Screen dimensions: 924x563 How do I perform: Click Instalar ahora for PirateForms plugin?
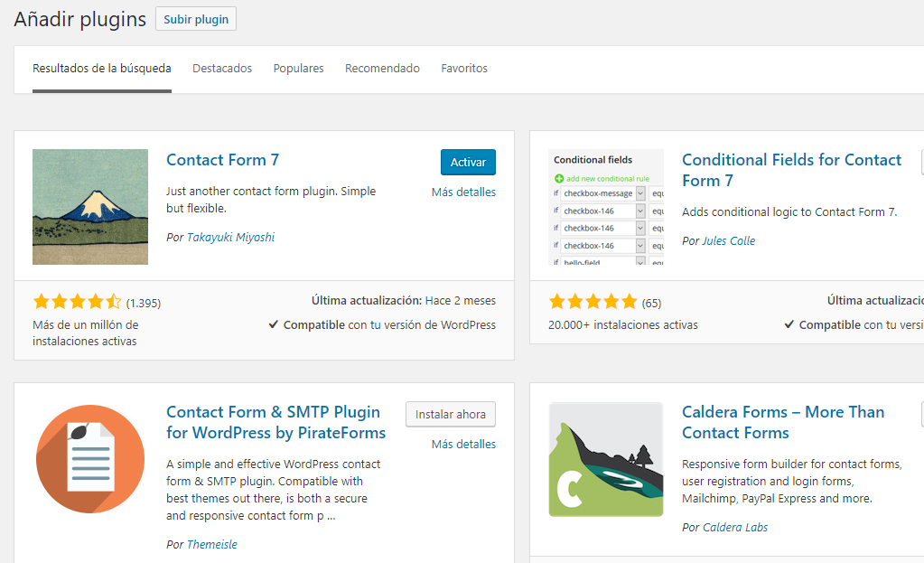tap(450, 415)
